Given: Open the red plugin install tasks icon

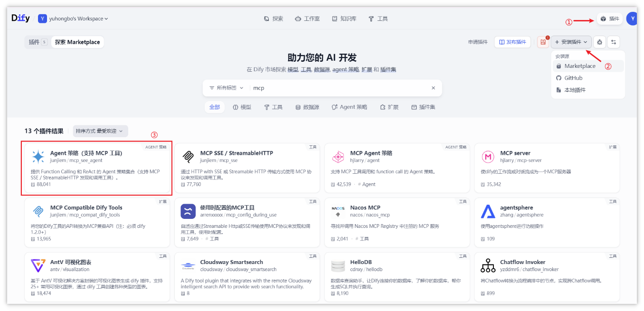Looking at the screenshot, I should 543,42.
